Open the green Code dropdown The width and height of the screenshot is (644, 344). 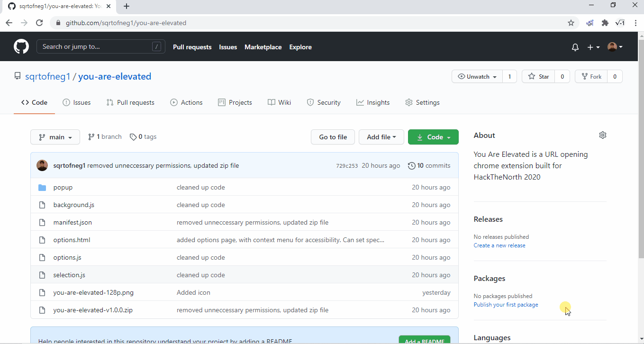click(x=433, y=137)
